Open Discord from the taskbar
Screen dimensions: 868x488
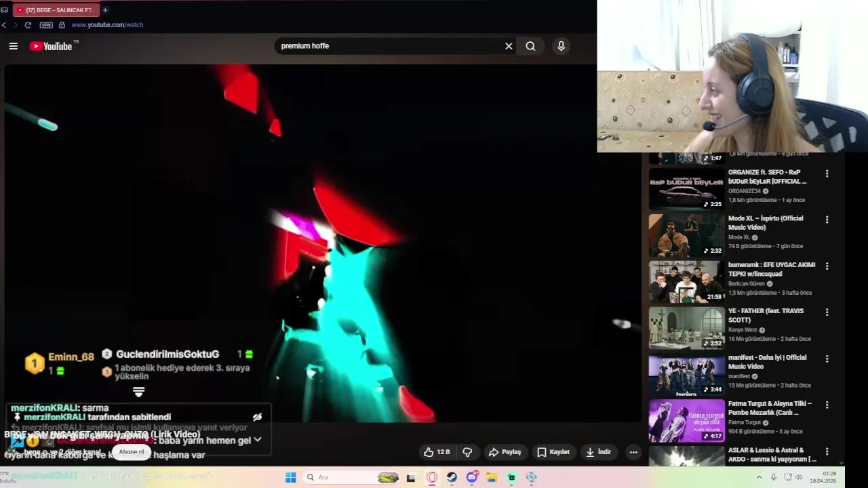(x=472, y=477)
